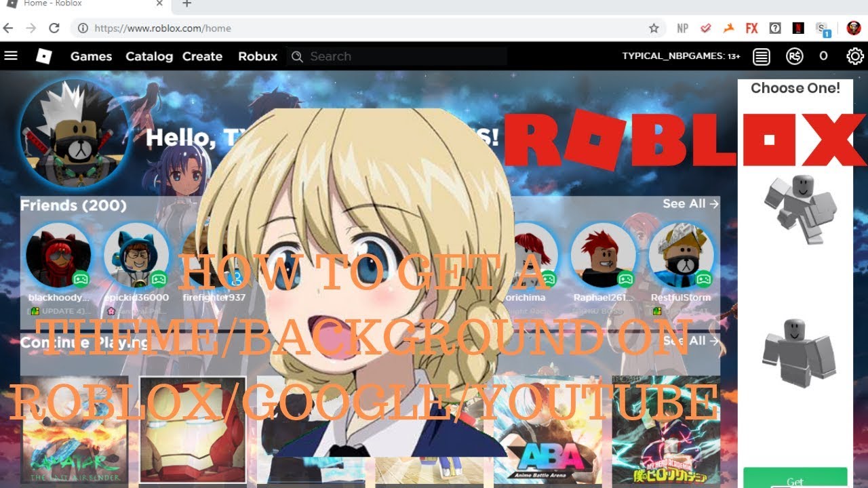
Task: Click the S extension icon with badge
Action: click(823, 28)
